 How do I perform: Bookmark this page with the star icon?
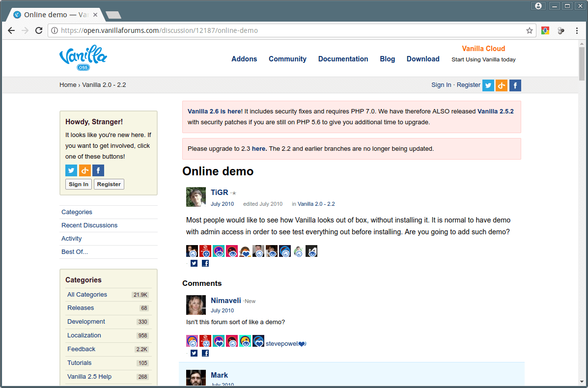529,30
